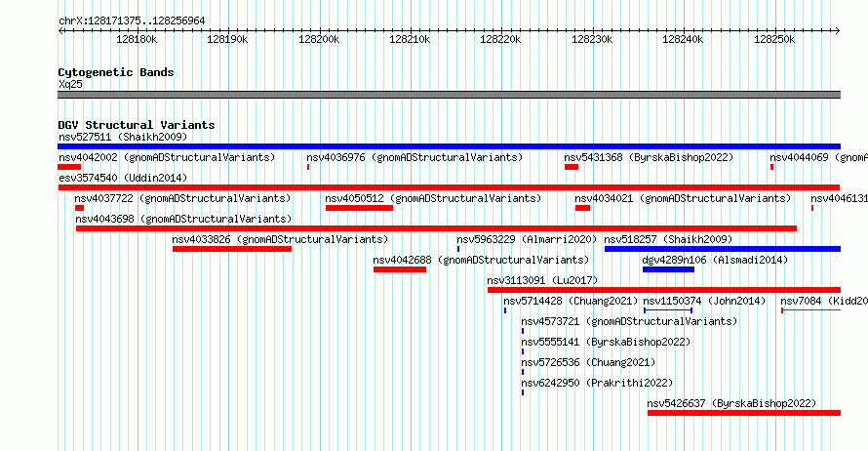Click nsv5426637 (ByrskaBishop2022) label

pos(731,403)
